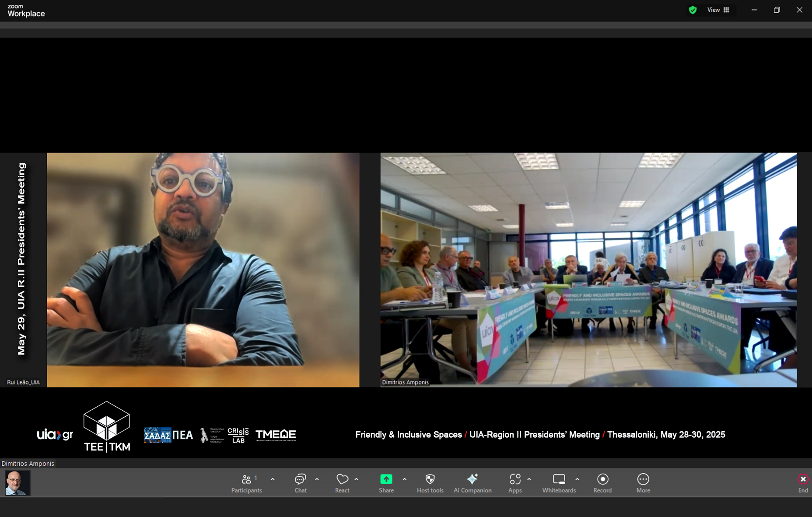This screenshot has height=517, width=812.
Task: Click the Friendly & Inclusive Spaces caption
Action: coord(409,435)
